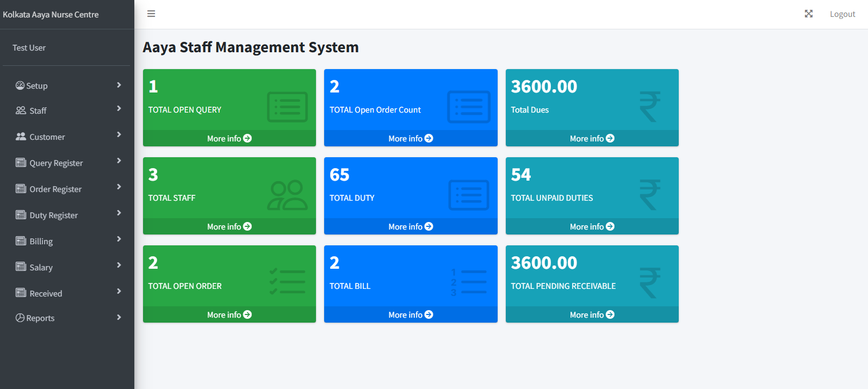Image resolution: width=868 pixels, height=389 pixels.
Task: Click the numbered list icon on Total Bill card
Action: click(x=468, y=282)
